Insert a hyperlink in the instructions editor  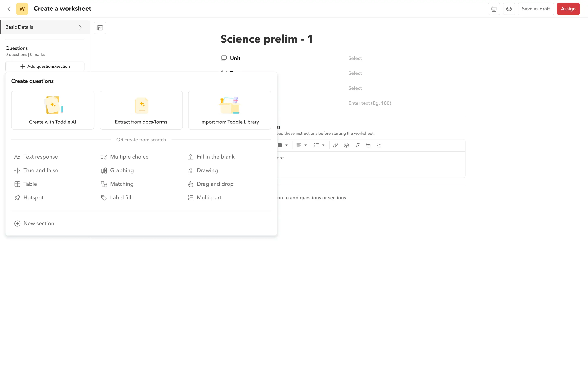tap(335, 145)
